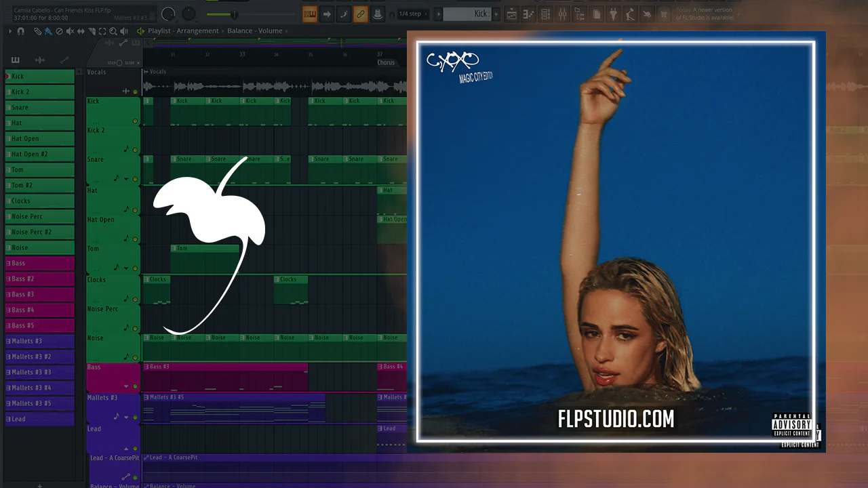This screenshot has width=868, height=488.
Task: Switch to the automation picker tab
Action: click(65, 60)
